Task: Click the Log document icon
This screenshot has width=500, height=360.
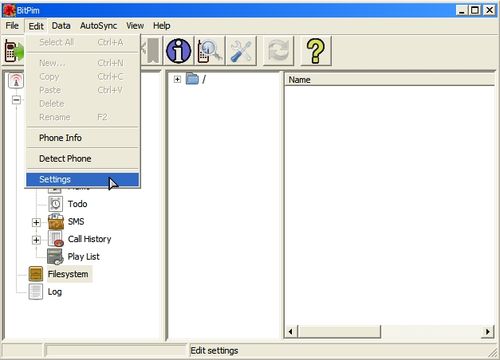Action: pos(36,292)
